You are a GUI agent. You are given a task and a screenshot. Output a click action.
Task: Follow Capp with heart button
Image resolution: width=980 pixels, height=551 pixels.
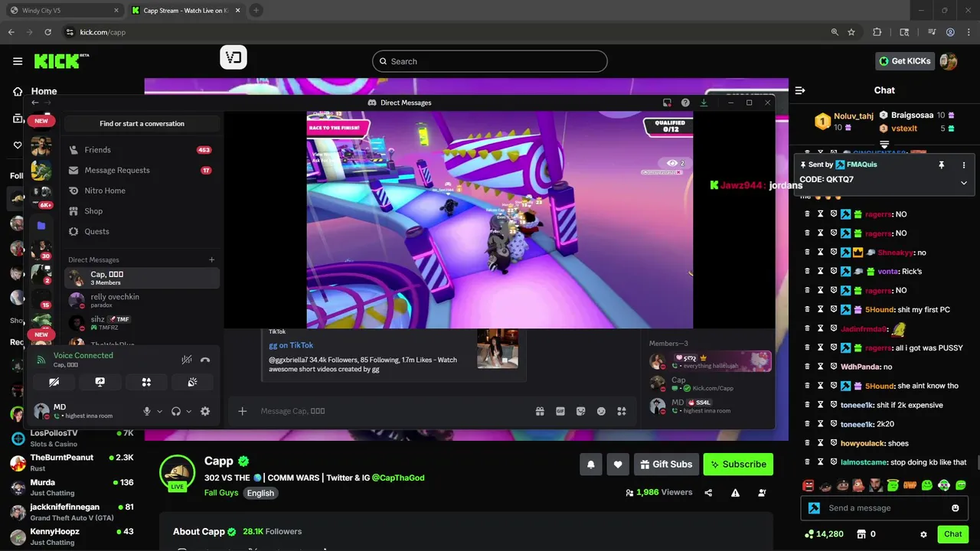click(x=618, y=465)
